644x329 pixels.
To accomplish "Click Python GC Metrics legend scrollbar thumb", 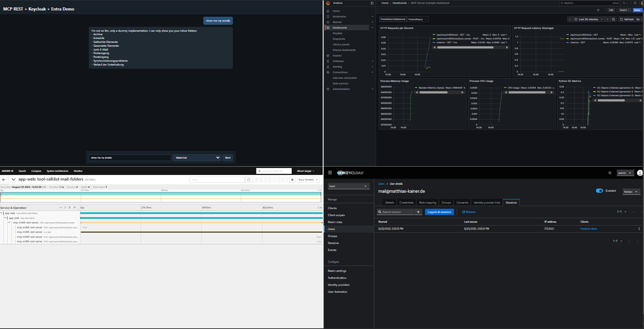I will [611, 100].
